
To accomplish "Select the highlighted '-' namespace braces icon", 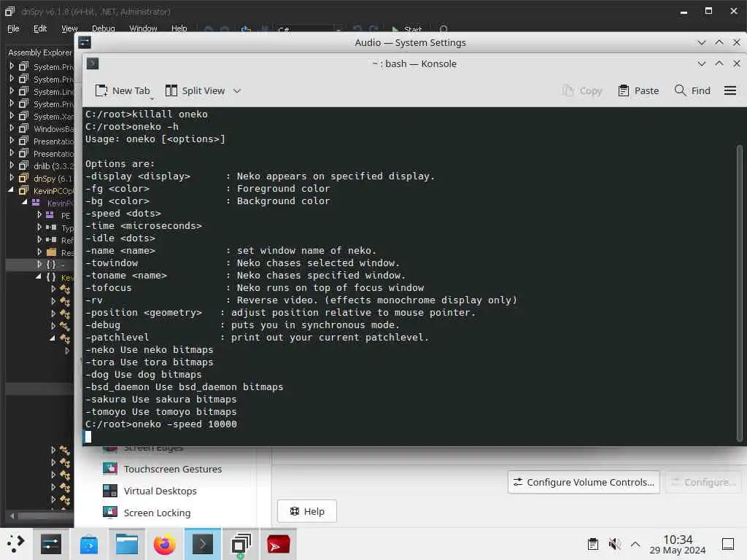I will [x=51, y=264].
